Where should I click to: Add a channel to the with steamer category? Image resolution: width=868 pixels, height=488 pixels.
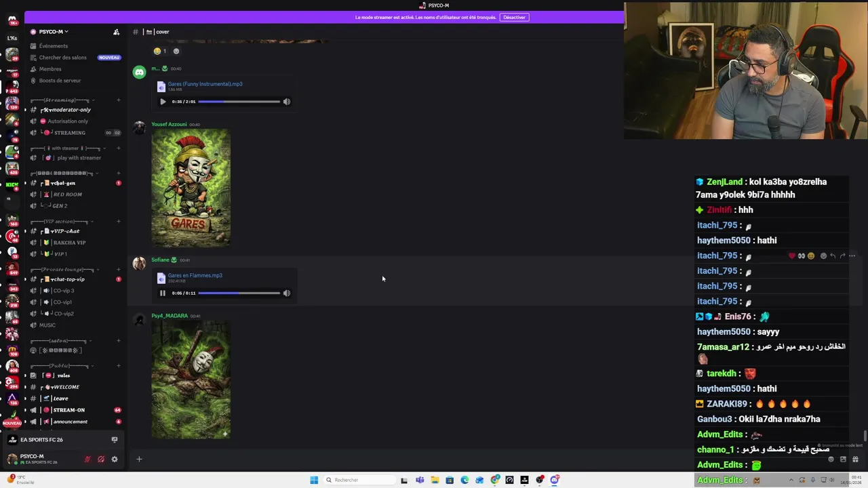(x=119, y=148)
